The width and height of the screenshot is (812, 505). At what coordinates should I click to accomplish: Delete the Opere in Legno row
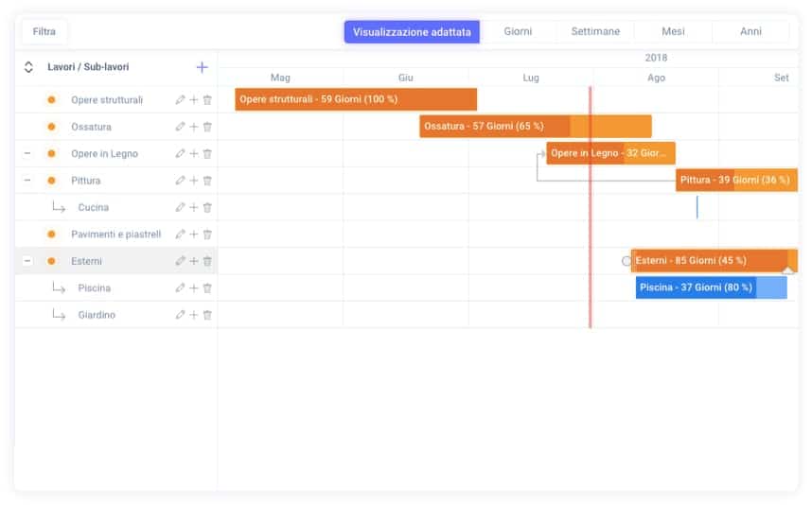point(207,153)
